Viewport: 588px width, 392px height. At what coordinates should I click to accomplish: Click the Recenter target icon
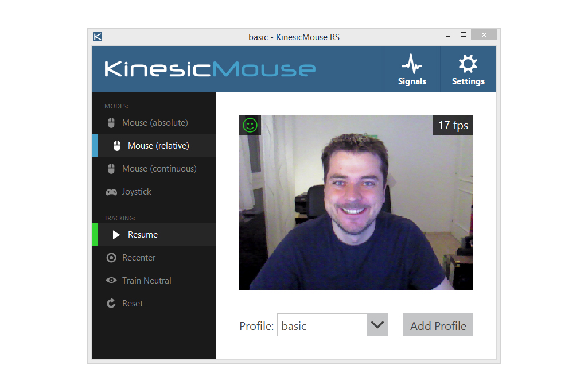tap(111, 258)
